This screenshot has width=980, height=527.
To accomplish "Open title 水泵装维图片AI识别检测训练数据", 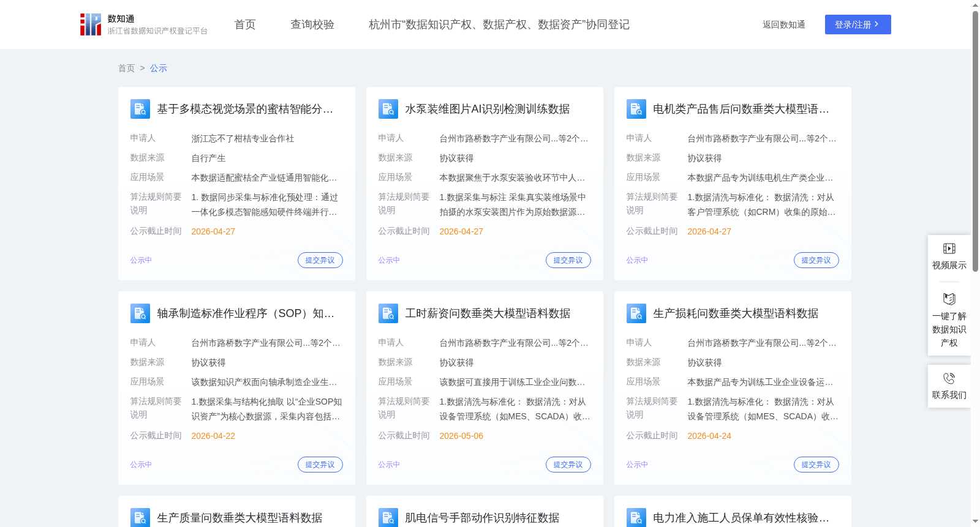I will [x=488, y=109].
